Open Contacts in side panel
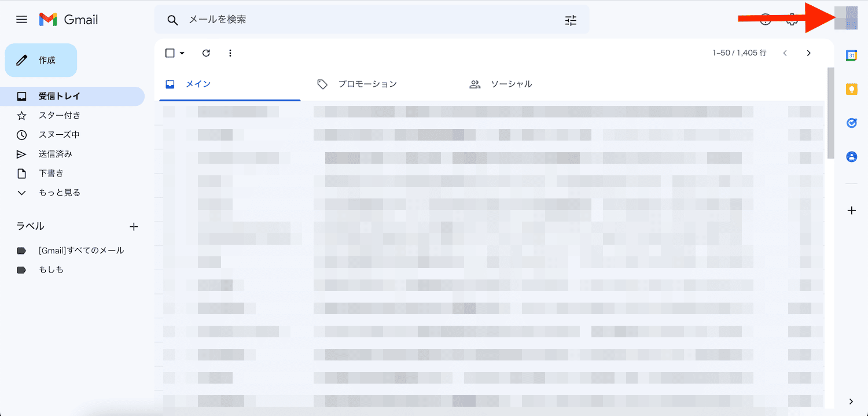 tap(851, 157)
